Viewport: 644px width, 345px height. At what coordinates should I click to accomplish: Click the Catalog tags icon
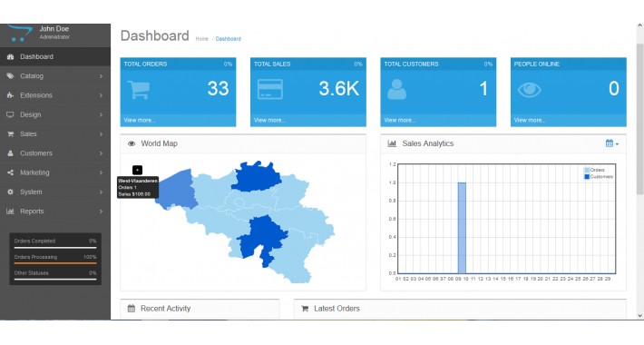(x=10, y=76)
